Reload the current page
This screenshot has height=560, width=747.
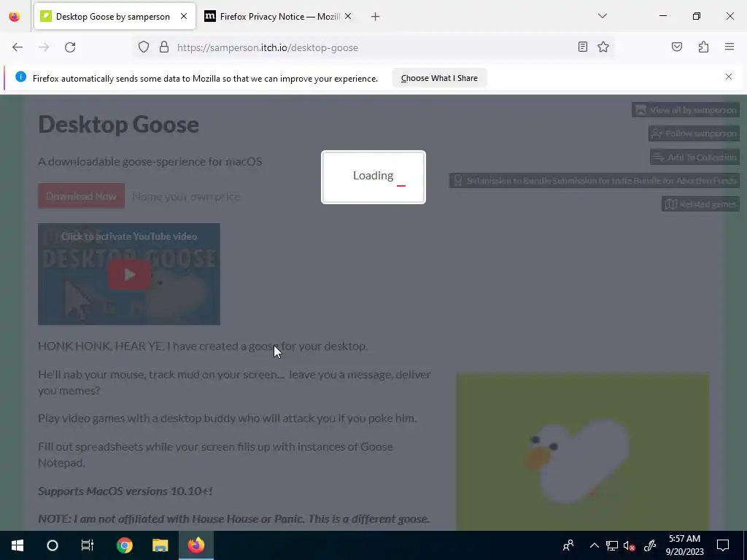70,47
